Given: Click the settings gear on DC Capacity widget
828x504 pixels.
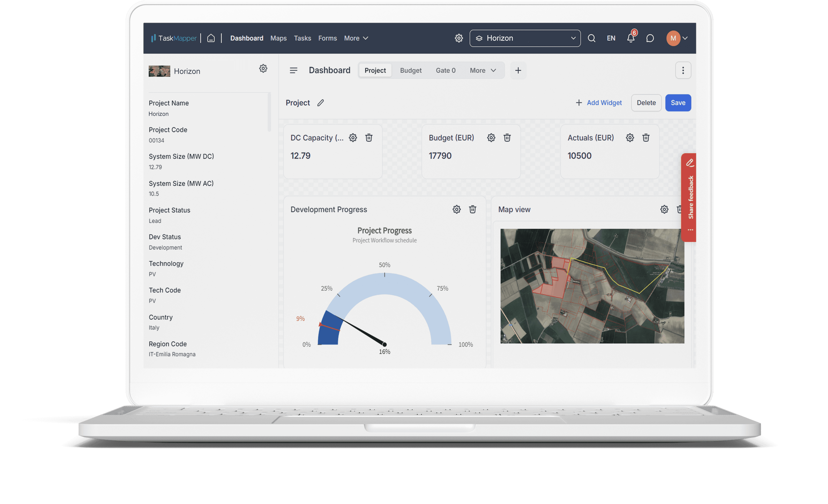Looking at the screenshot, I should pos(353,137).
